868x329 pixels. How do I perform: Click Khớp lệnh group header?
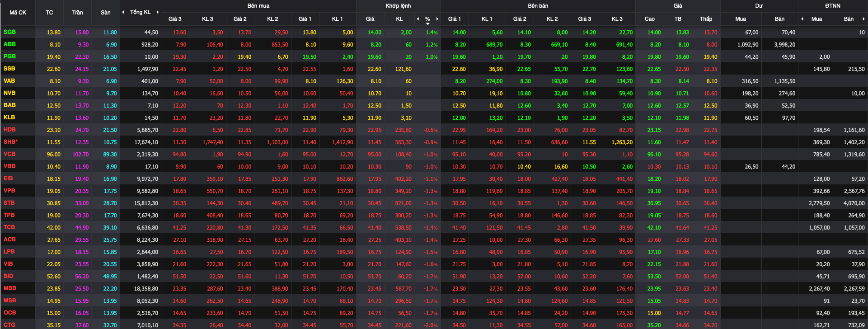coord(398,6)
